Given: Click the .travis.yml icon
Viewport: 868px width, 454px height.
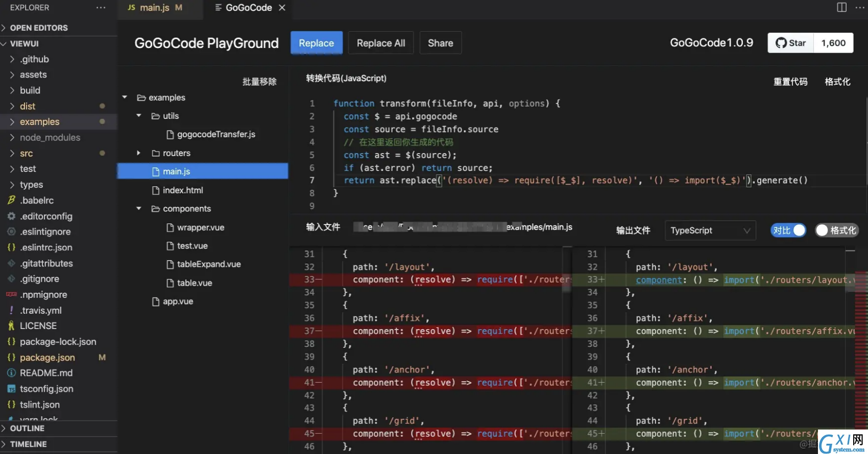Looking at the screenshot, I should pyautogui.click(x=11, y=310).
